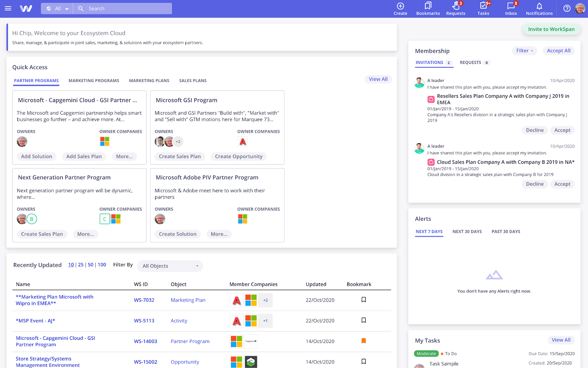Viewport: 588px width, 368px height.
Task: Open the Inbox icon
Action: click(511, 6)
